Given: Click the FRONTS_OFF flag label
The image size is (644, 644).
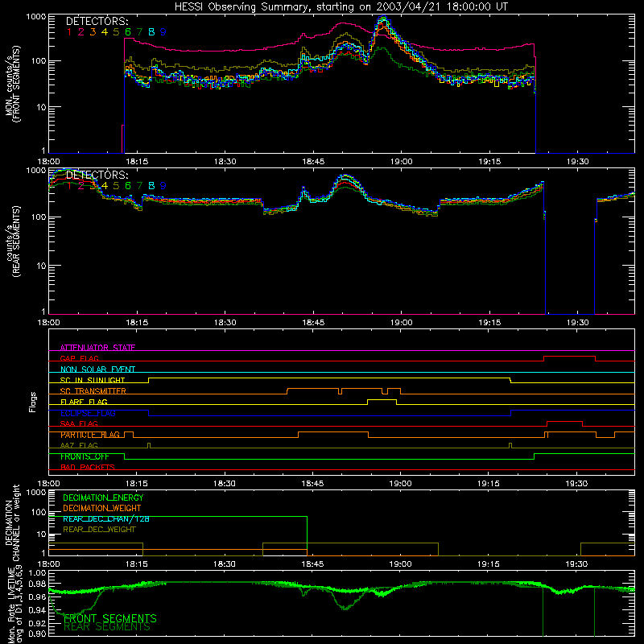Looking at the screenshot, I should click(85, 456).
